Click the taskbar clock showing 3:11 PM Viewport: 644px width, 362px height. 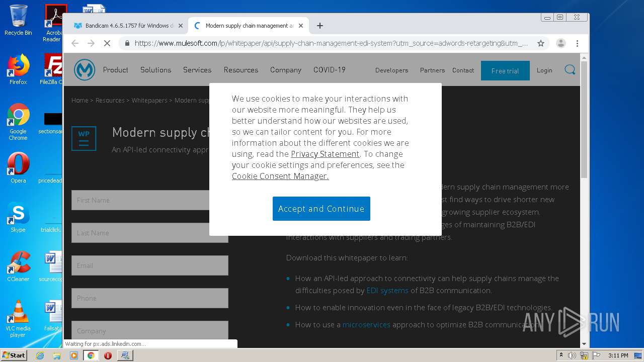pos(618,355)
